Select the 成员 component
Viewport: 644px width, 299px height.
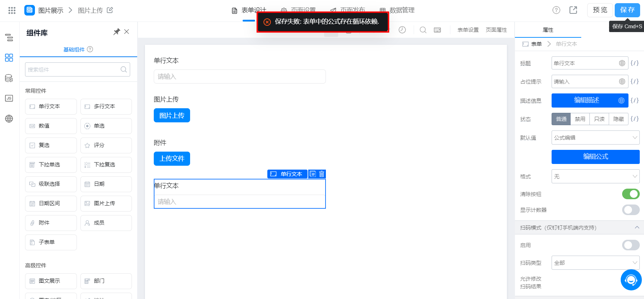pyautogui.click(x=106, y=223)
